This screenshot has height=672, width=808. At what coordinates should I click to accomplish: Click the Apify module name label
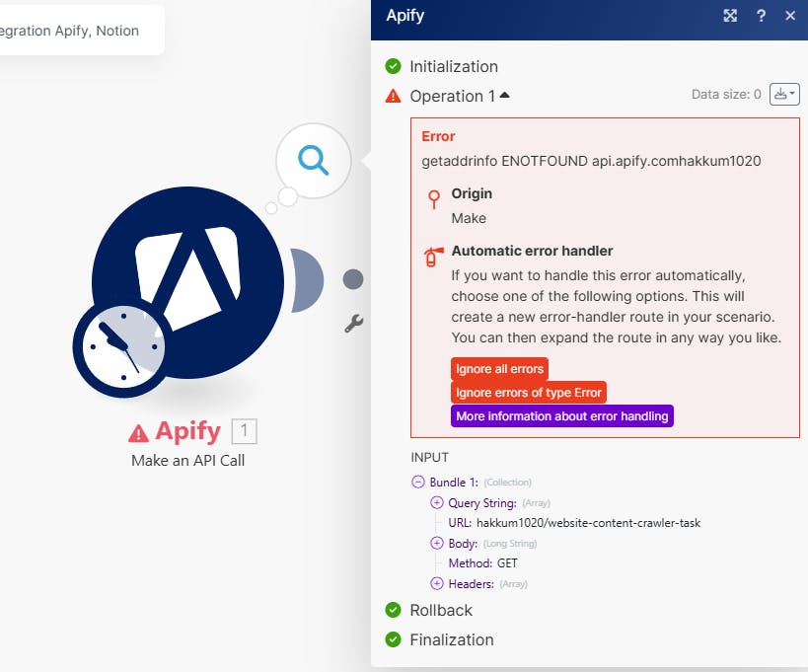point(188,430)
